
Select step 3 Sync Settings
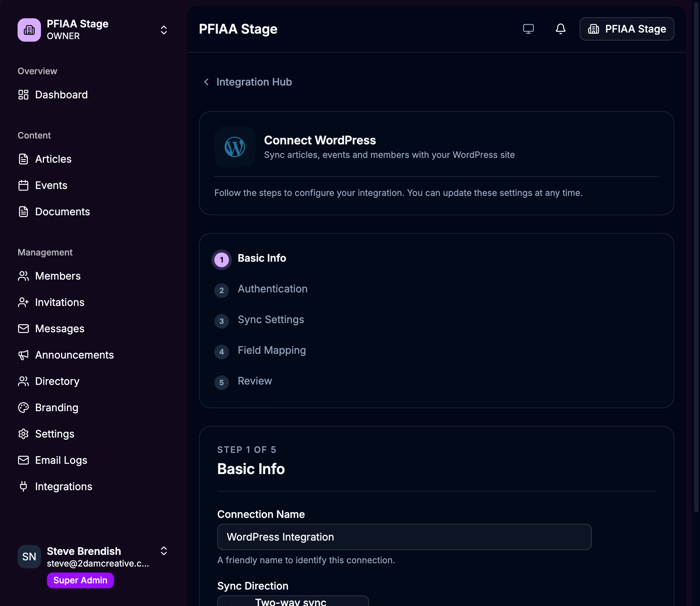pos(271,319)
